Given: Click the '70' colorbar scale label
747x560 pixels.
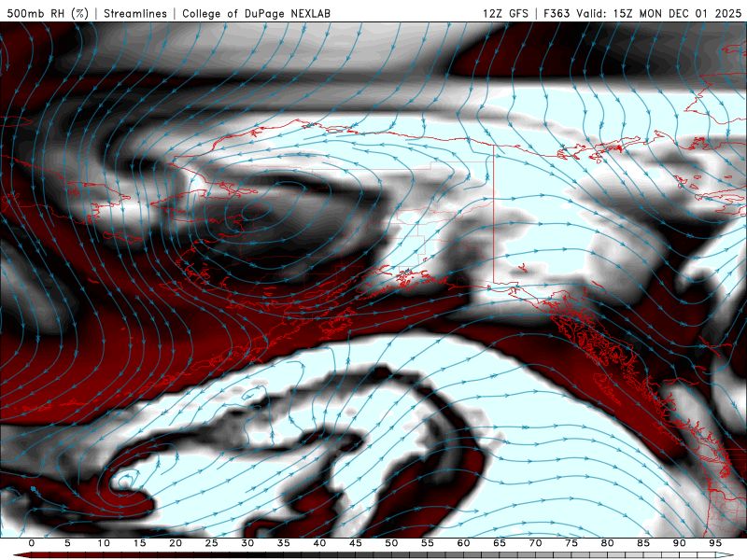Looking at the screenshot, I should pyautogui.click(x=535, y=543).
